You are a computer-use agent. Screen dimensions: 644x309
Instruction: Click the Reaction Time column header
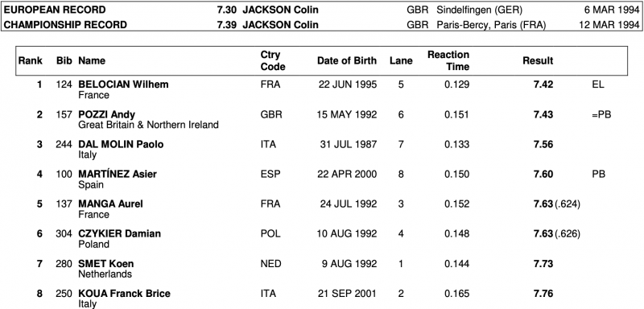(448, 60)
